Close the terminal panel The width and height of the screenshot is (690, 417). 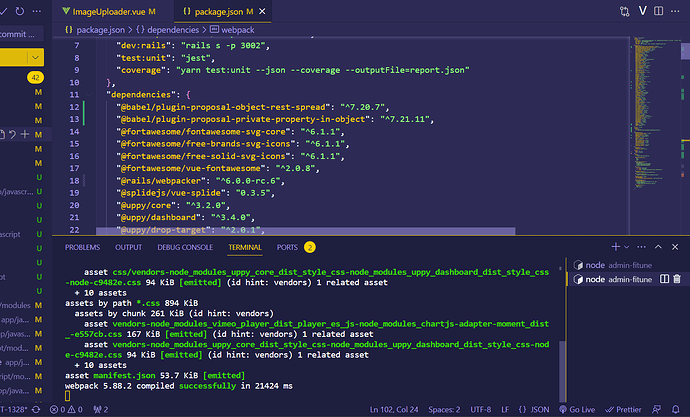click(675, 247)
